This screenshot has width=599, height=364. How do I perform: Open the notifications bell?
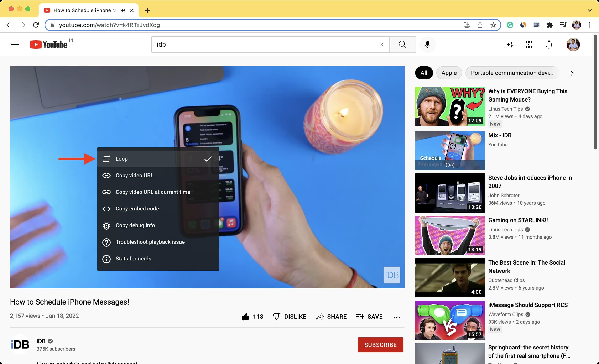pos(549,45)
